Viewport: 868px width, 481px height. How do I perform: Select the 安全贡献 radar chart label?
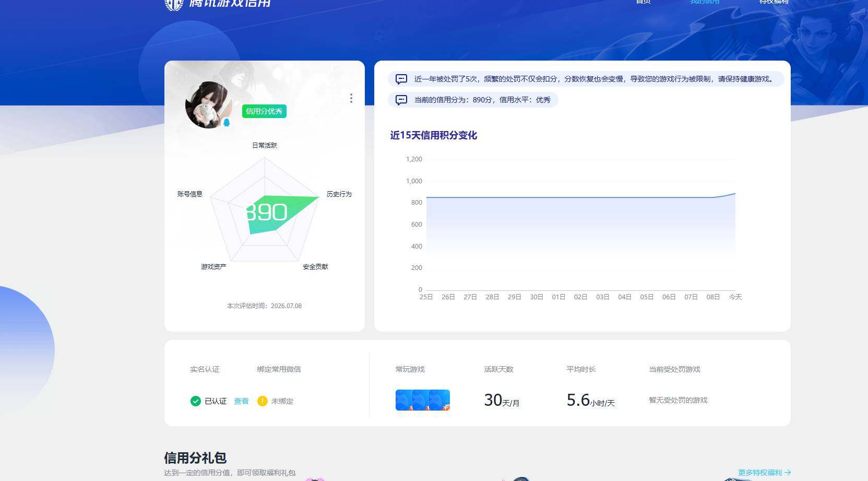(315, 266)
